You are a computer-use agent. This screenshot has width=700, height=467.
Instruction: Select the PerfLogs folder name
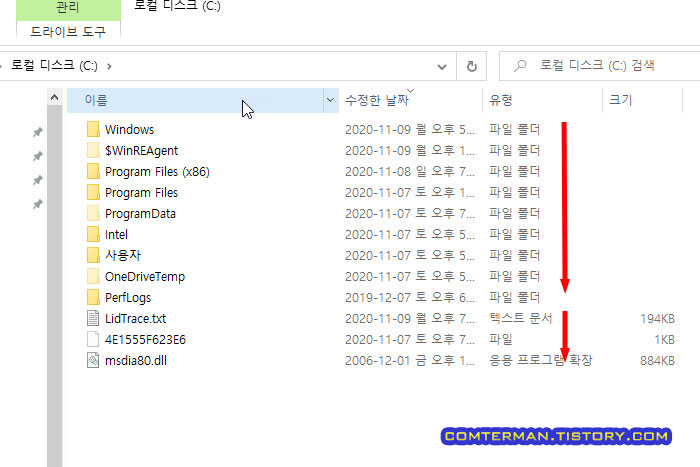(128, 297)
